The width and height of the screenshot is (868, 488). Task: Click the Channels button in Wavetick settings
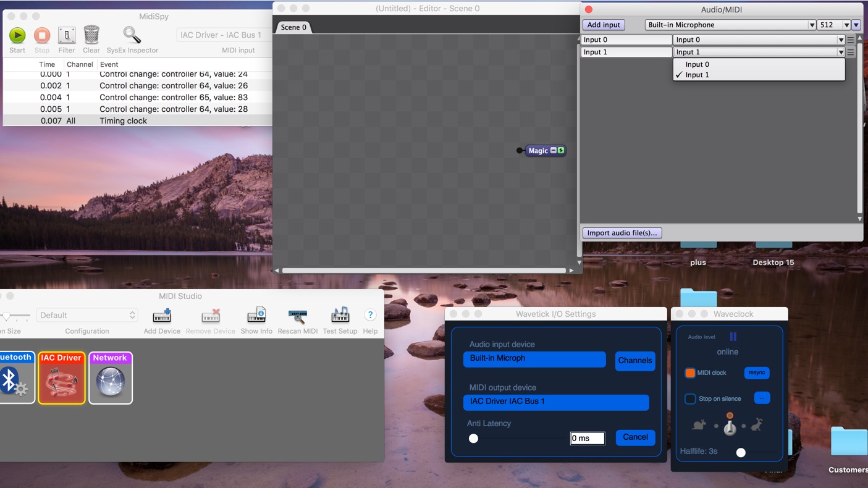pyautogui.click(x=635, y=361)
